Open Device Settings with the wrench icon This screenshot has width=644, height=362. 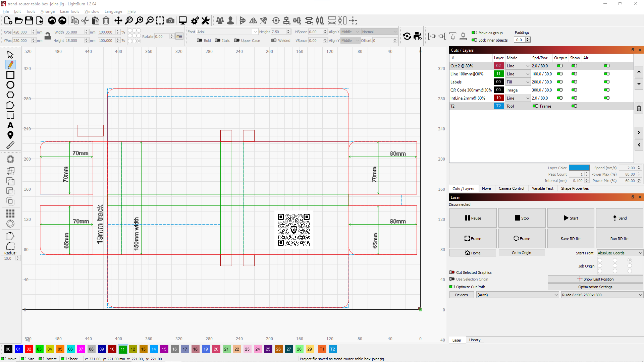point(205,20)
